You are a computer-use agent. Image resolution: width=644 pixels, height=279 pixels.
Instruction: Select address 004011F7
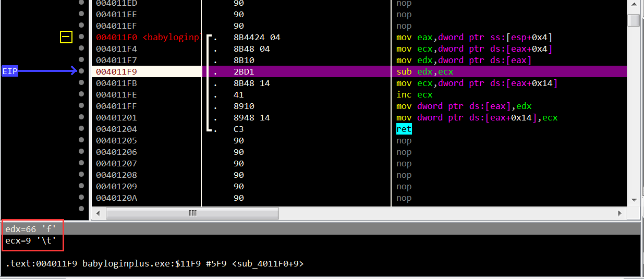pyautogui.click(x=116, y=60)
